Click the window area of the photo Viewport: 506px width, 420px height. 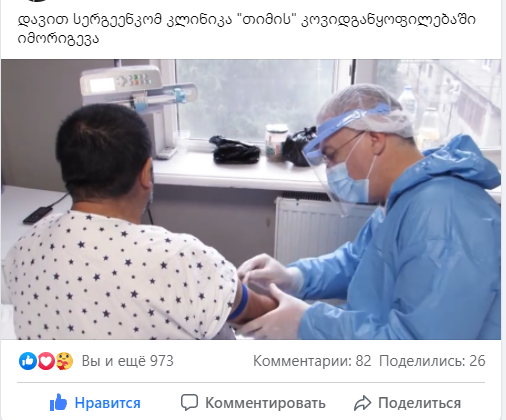(x=255, y=100)
